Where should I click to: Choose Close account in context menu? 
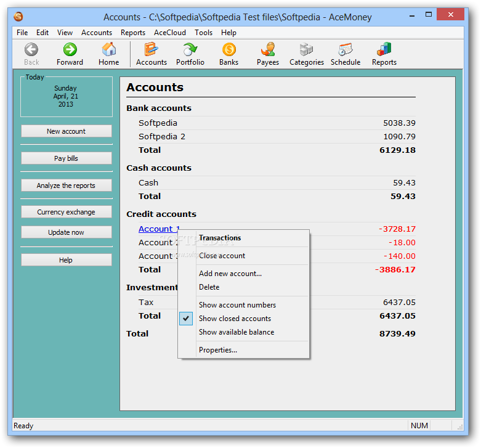pyautogui.click(x=222, y=256)
